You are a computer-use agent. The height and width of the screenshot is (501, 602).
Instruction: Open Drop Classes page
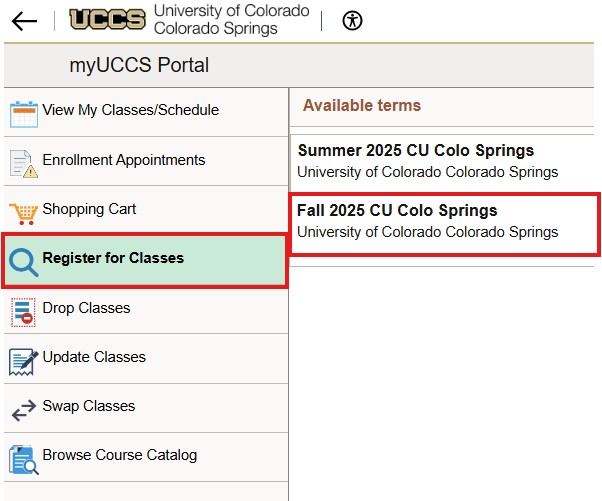[86, 308]
